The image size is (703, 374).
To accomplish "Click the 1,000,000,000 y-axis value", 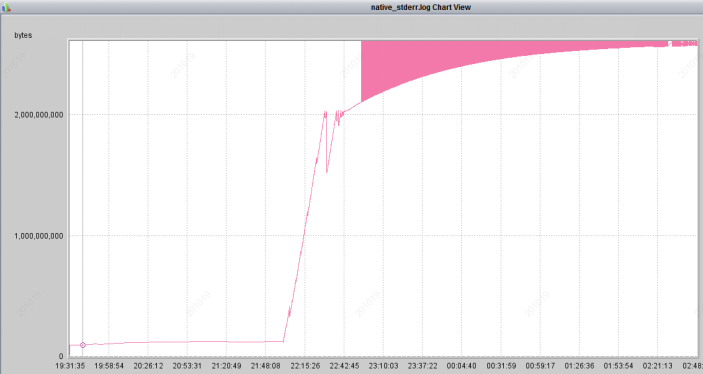I will [39, 236].
